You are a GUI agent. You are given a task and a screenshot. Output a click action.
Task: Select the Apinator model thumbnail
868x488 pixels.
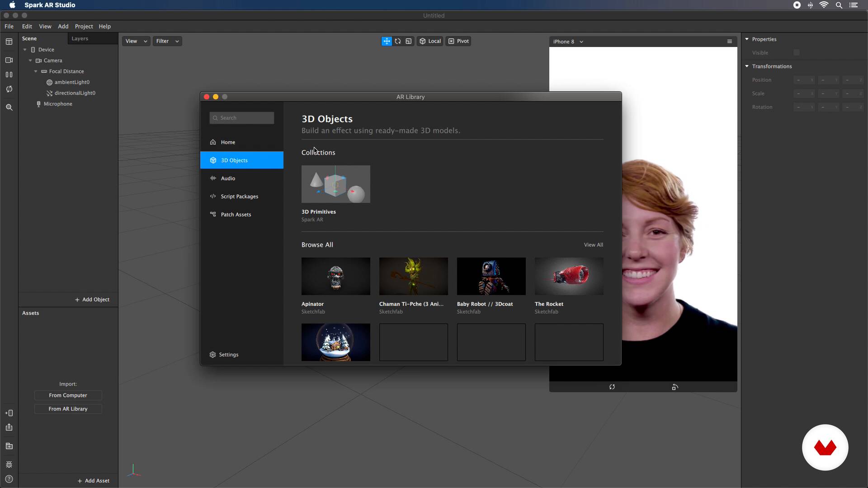[336, 276]
